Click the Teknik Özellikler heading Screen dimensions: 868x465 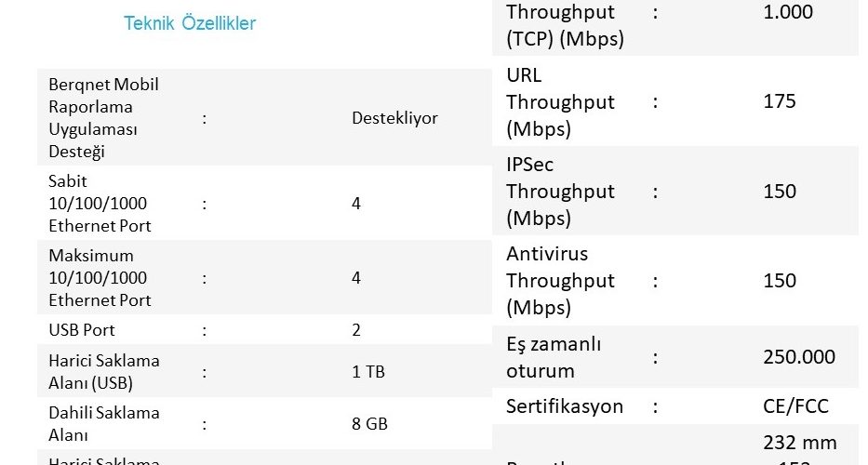(x=189, y=23)
